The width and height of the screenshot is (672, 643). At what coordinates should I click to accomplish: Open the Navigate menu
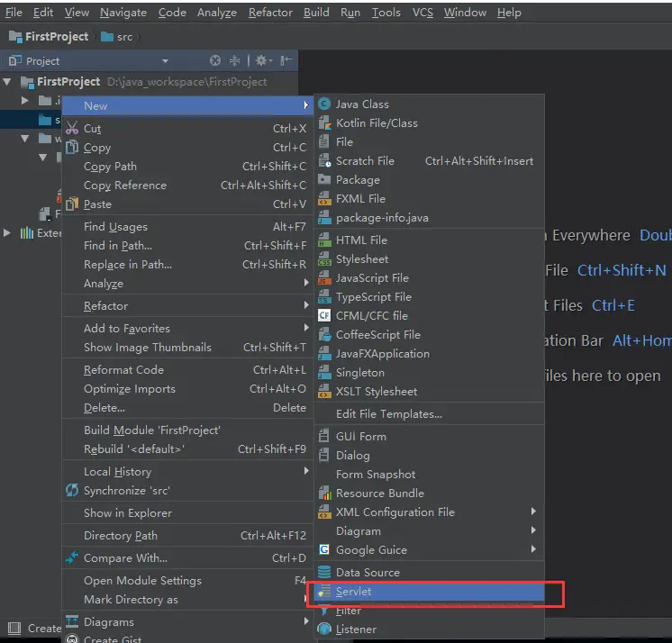click(123, 13)
